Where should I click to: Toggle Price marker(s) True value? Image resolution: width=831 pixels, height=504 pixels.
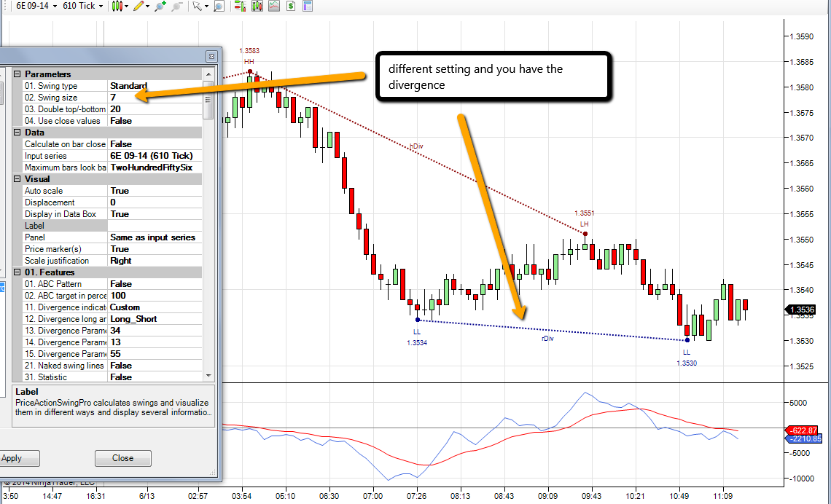[155, 249]
